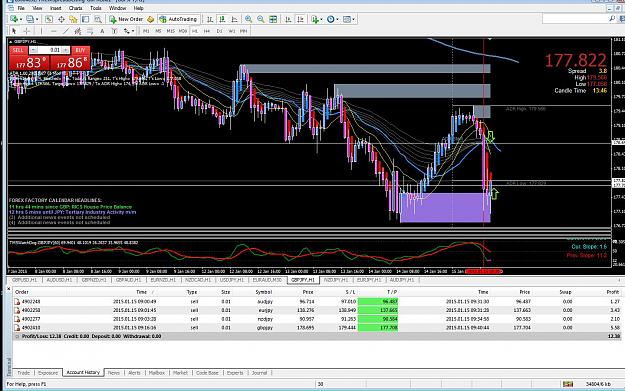
Task: Select the D1 timeframe button
Action: (x=219, y=31)
